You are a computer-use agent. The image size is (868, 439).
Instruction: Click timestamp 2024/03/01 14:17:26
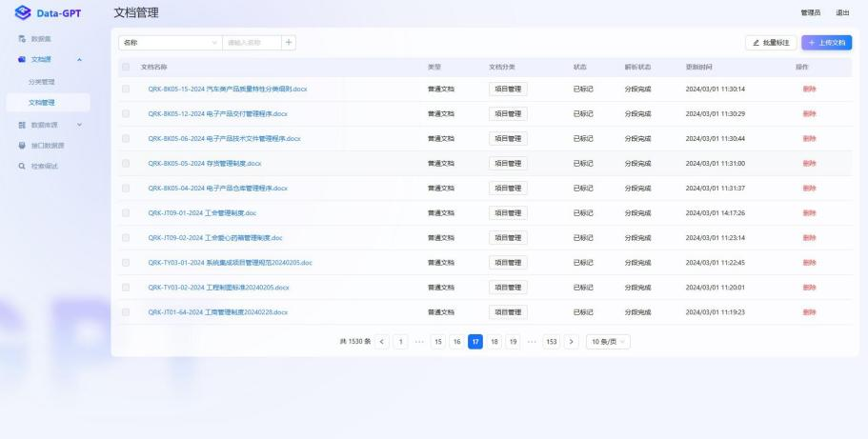(x=716, y=213)
